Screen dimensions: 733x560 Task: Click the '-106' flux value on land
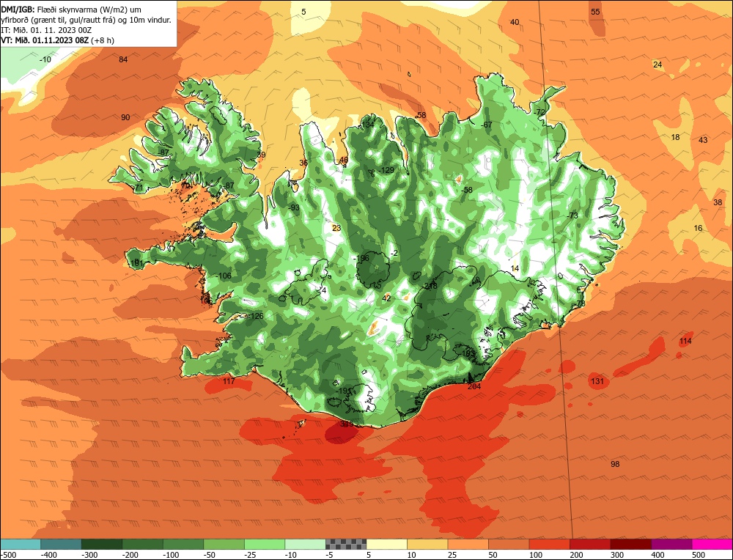(224, 276)
